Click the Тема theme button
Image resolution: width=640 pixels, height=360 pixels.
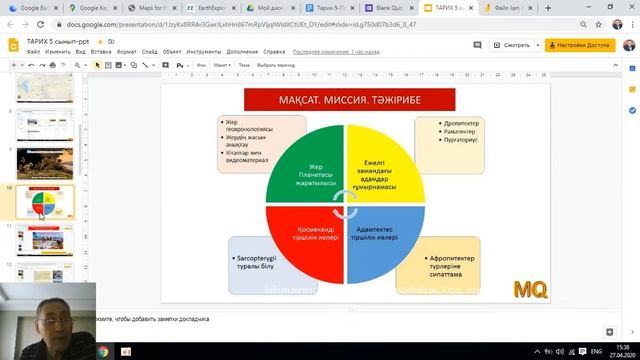point(244,65)
